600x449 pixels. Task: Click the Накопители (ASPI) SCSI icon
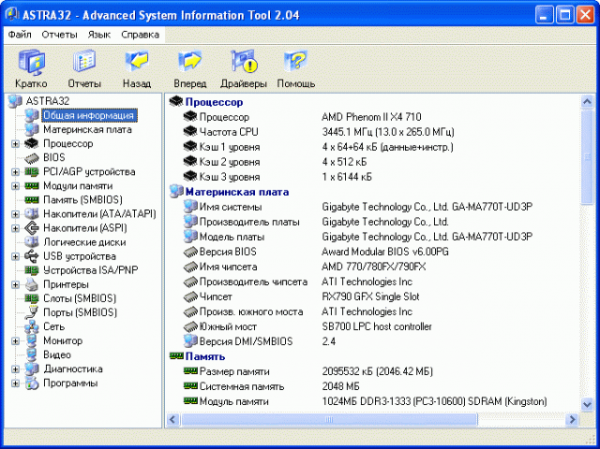[x=32, y=228]
